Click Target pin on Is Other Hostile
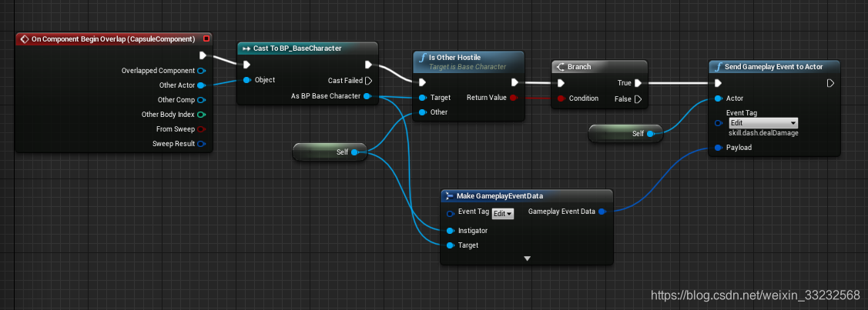 tap(422, 98)
